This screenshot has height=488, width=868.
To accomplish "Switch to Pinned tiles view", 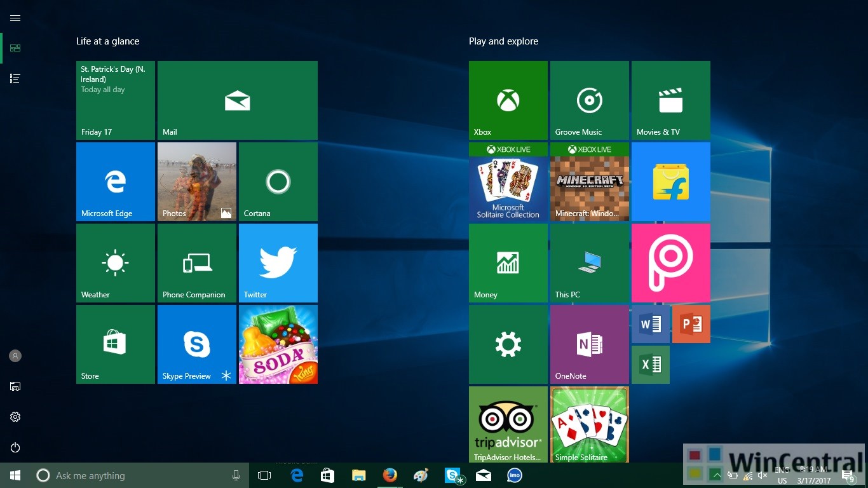I will coord(15,48).
